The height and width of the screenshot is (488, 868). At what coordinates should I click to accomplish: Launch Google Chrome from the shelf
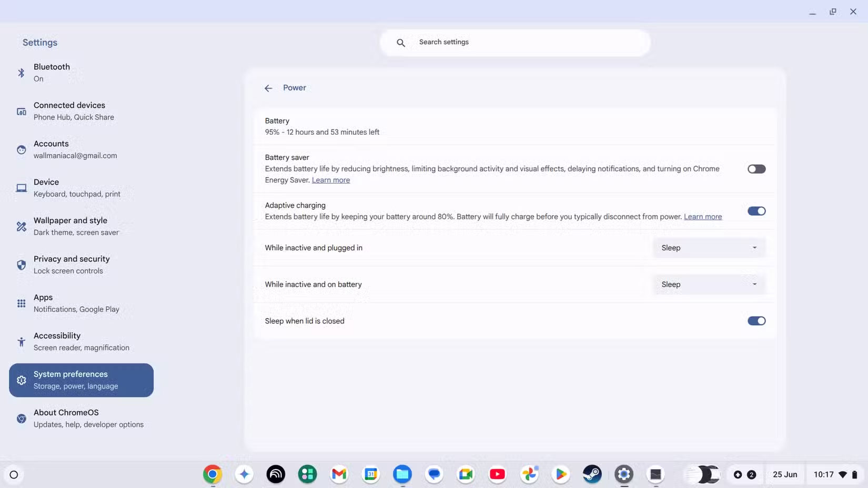click(212, 474)
